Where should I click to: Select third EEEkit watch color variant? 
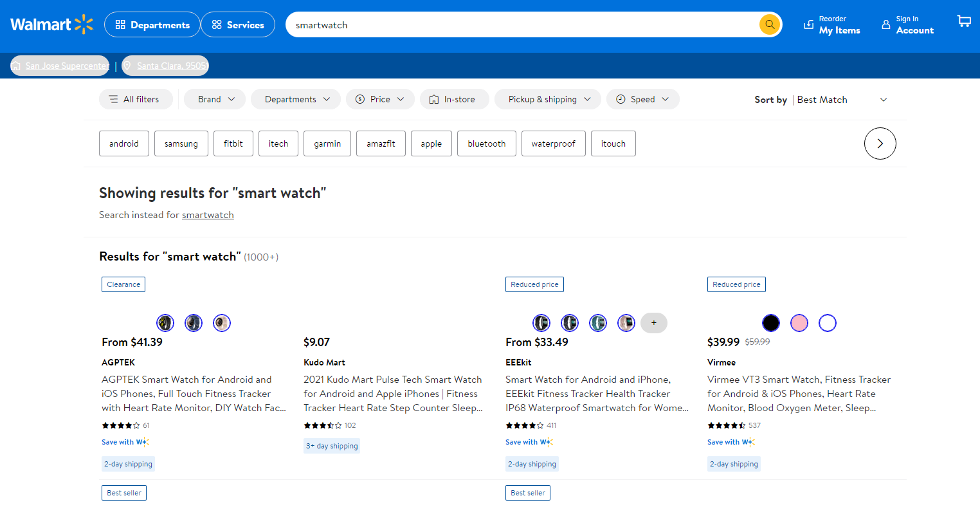[x=598, y=323]
